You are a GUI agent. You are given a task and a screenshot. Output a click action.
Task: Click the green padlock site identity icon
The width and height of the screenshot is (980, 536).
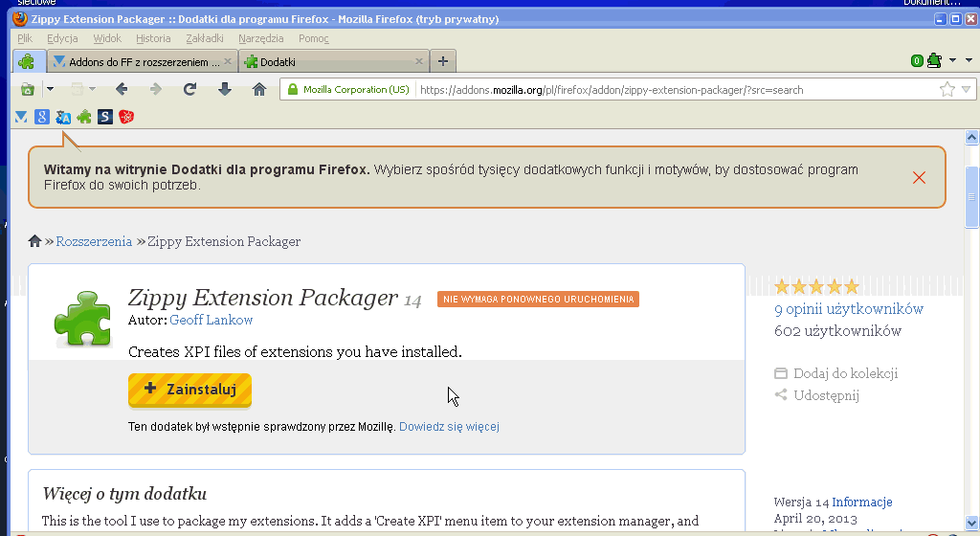pos(293,89)
